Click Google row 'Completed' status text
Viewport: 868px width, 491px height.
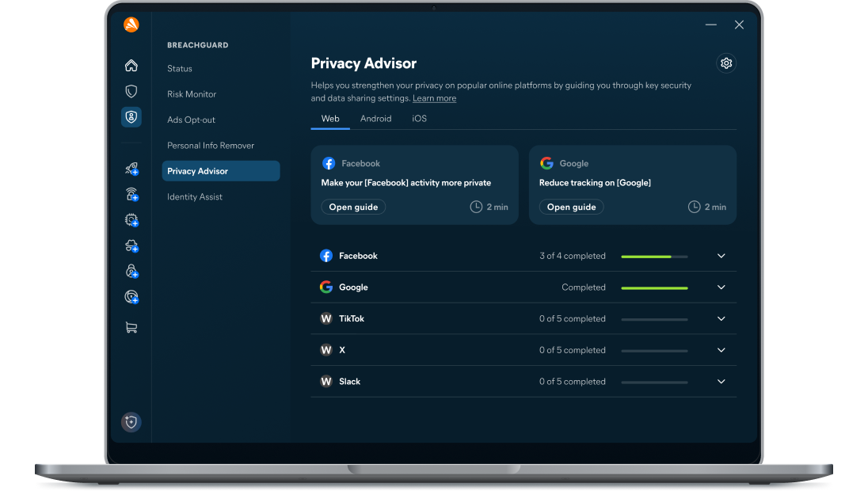(584, 287)
